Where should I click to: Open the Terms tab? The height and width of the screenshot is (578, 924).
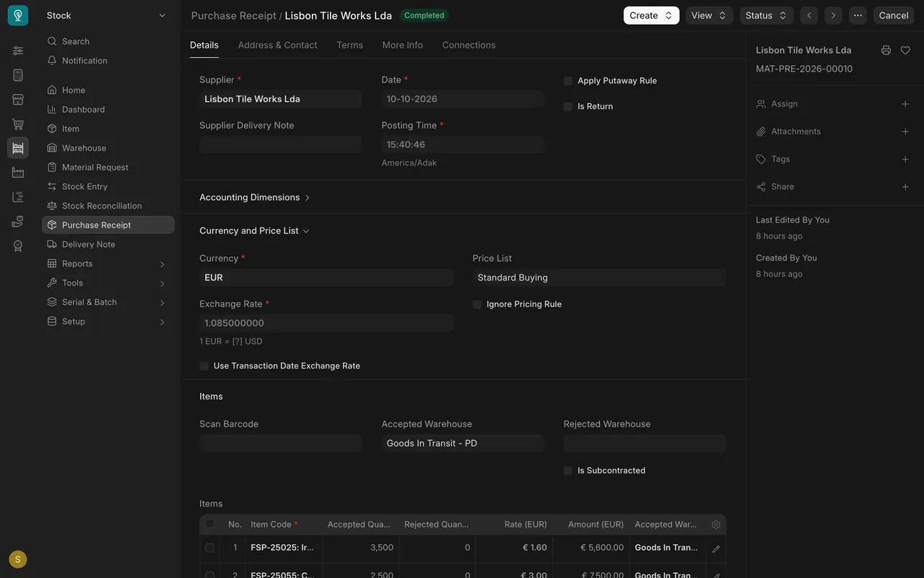(349, 45)
